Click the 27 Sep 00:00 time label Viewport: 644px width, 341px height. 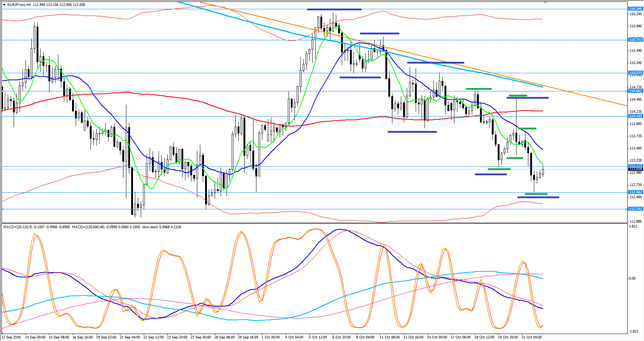tap(201, 337)
